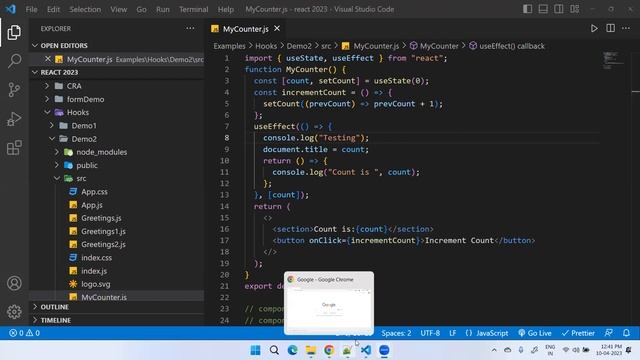Open the Windows Start button
The height and width of the screenshot is (360, 640).
(x=256, y=350)
